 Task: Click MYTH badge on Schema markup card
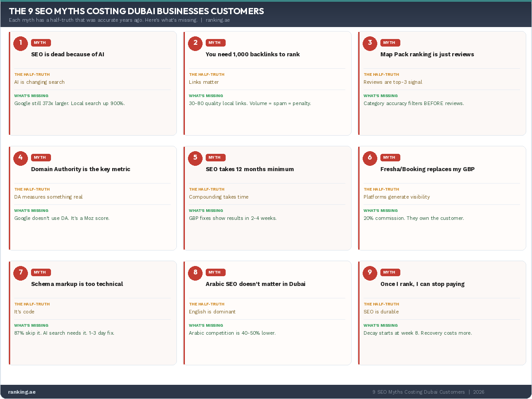pos(41,272)
